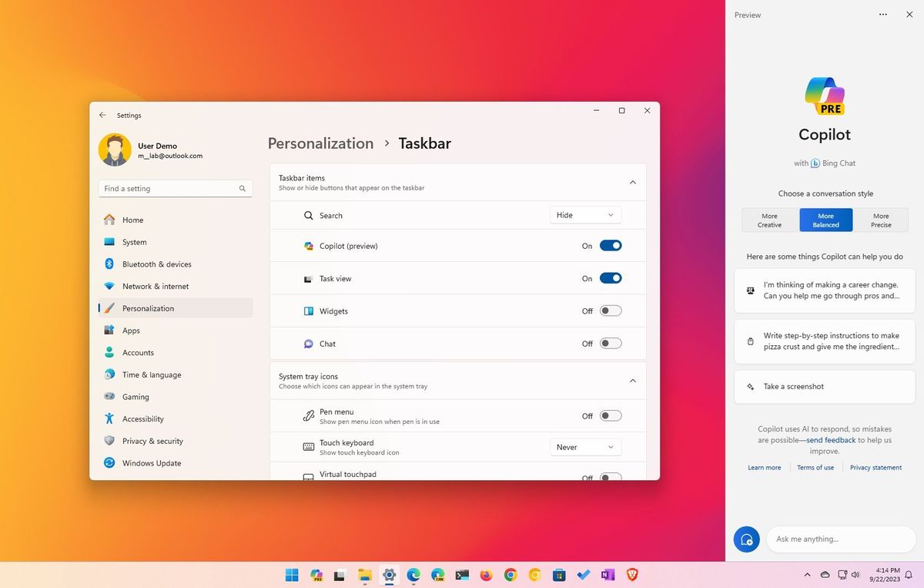The height and width of the screenshot is (588, 924).
Task: Open Copilot preview from the taskbar
Action: (x=316, y=575)
